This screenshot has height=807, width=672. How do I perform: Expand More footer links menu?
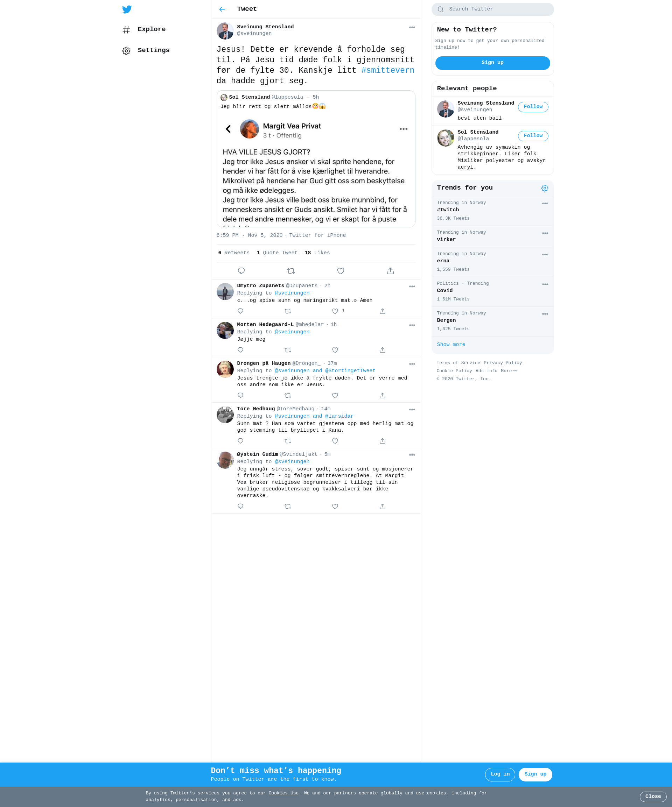pyautogui.click(x=509, y=371)
